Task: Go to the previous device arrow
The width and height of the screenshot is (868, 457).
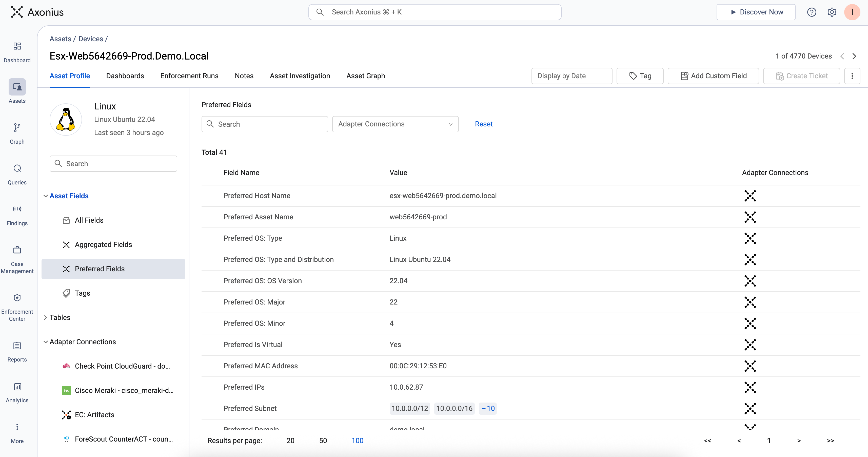Action: tap(842, 56)
